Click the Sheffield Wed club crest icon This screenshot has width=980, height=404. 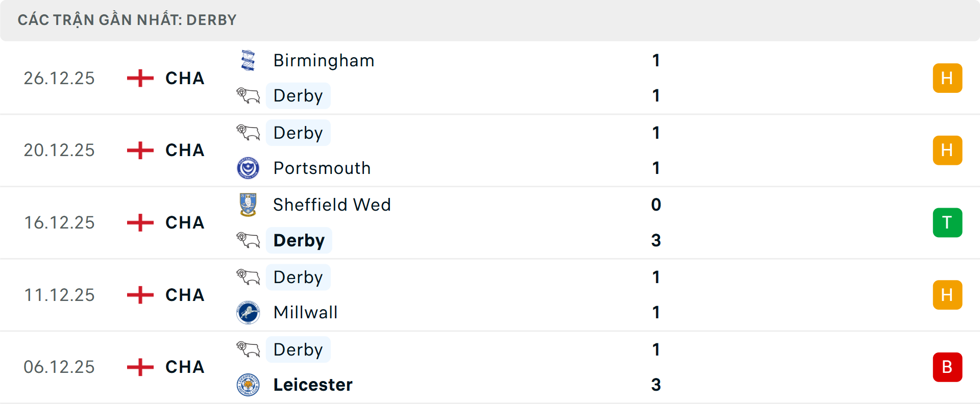249,205
